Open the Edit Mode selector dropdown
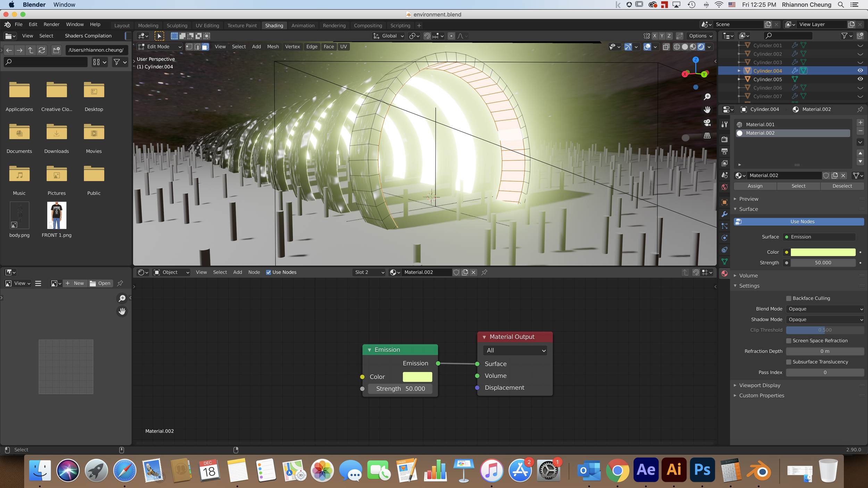The image size is (868, 488). tap(160, 47)
